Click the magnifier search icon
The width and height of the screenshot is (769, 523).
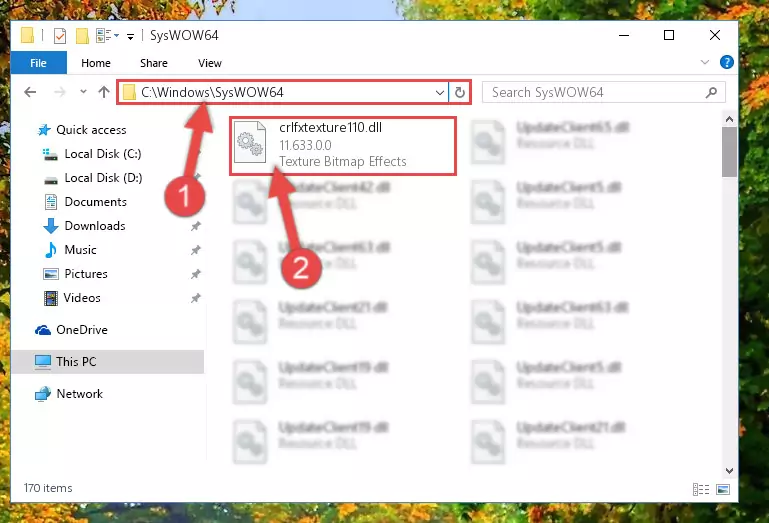coord(711,92)
